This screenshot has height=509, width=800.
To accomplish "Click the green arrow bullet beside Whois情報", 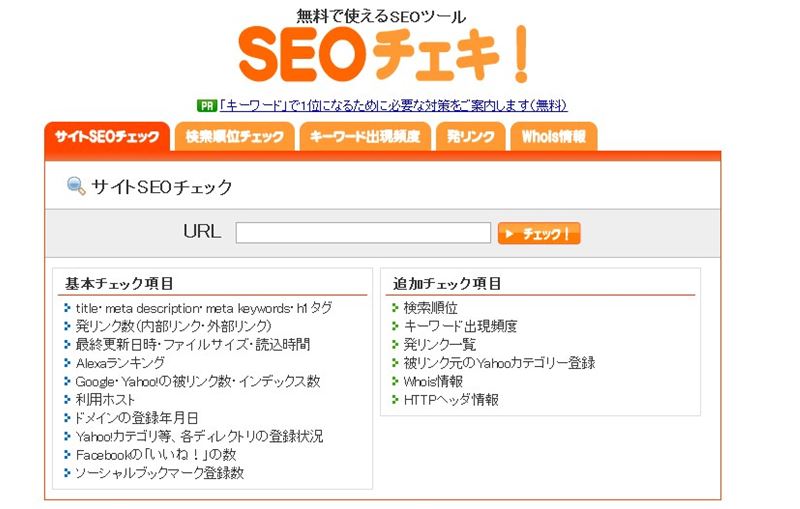I will [x=394, y=381].
